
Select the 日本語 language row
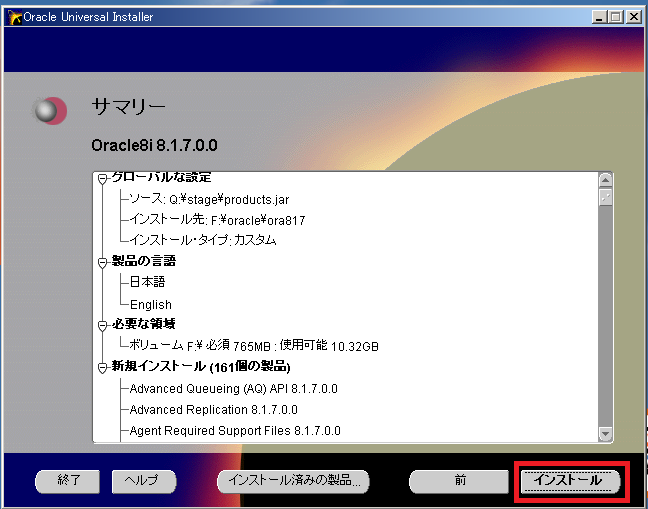[148, 282]
